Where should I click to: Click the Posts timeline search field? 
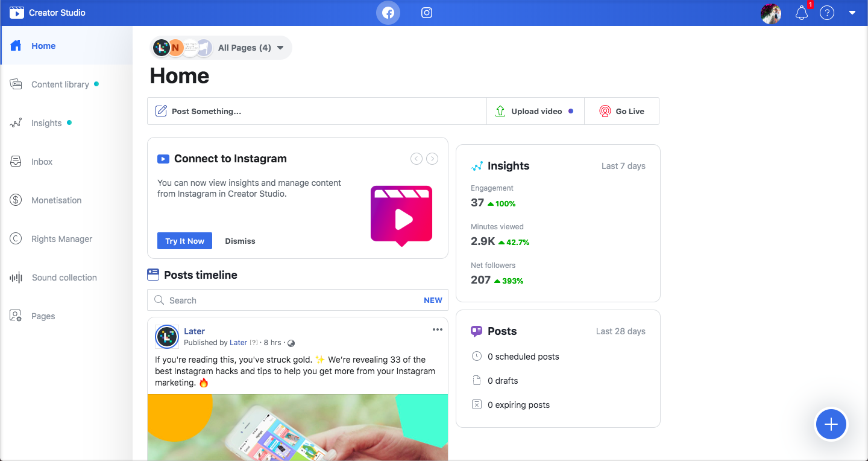tap(298, 300)
